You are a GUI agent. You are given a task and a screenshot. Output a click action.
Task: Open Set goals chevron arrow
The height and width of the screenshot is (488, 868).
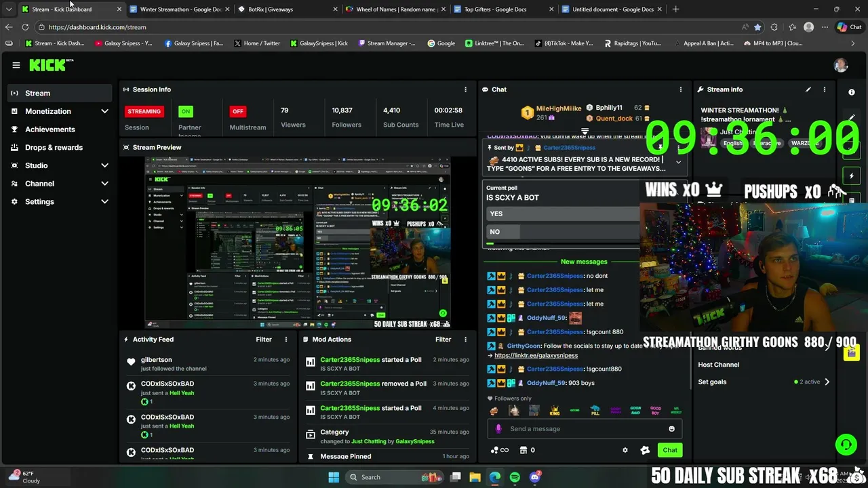point(827,382)
